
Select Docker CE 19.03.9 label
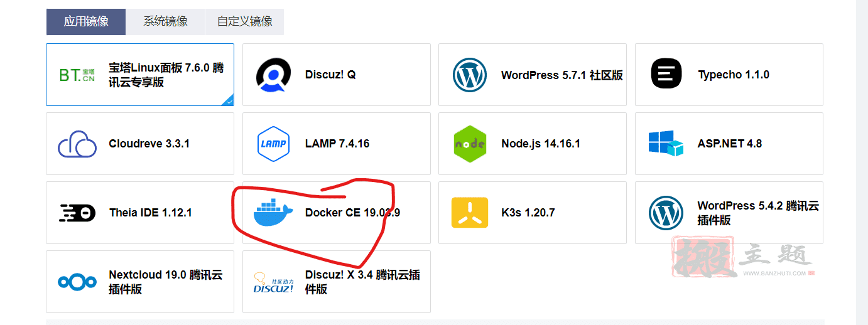352,213
